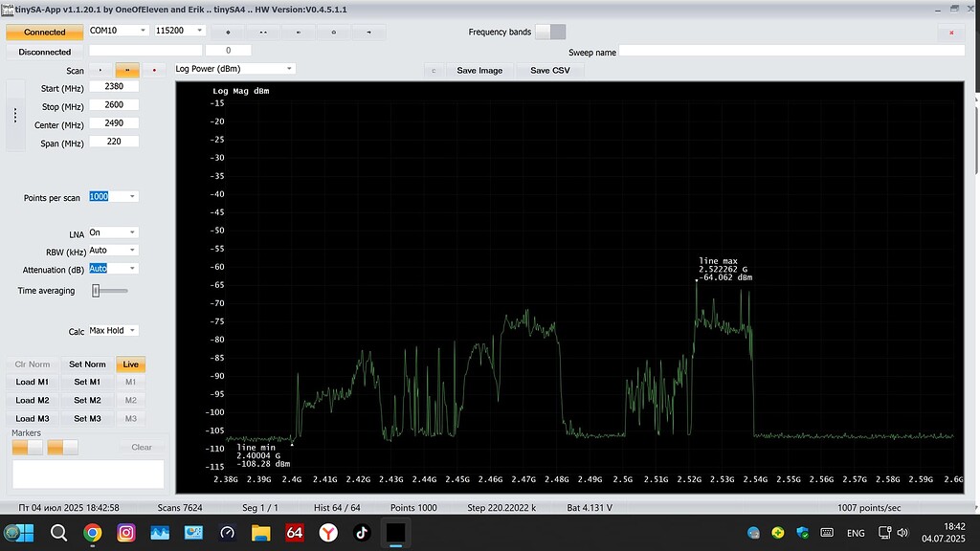Open the Log Power (dBm) display dropdown
Image resolution: width=980 pixels, height=551 pixels.
pyautogui.click(x=234, y=69)
